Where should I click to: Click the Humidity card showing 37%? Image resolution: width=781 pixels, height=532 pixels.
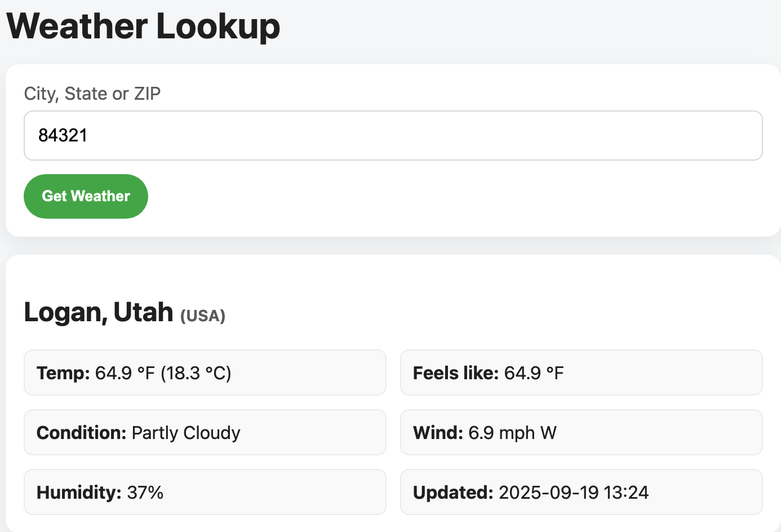point(205,492)
